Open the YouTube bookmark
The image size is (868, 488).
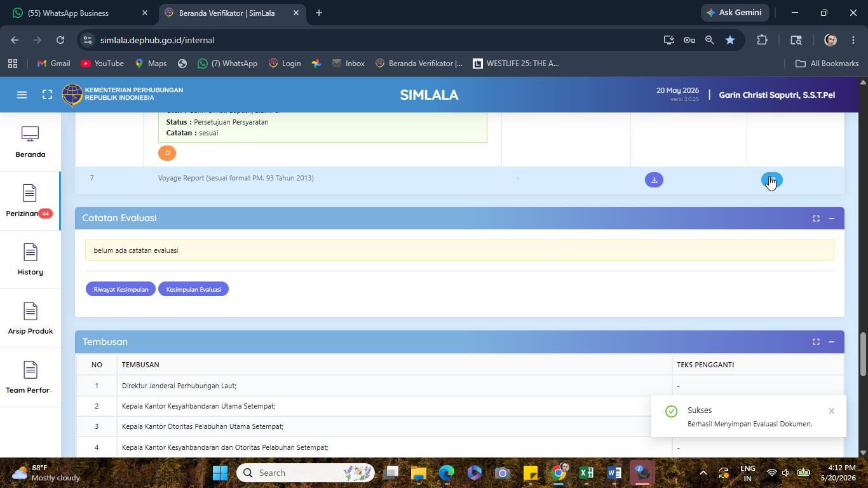[102, 64]
